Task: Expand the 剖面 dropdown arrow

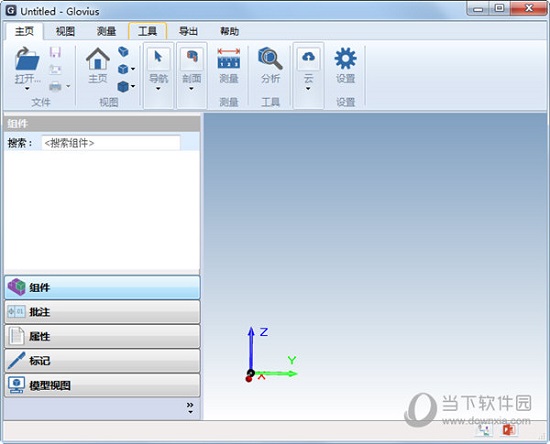Action: tap(192, 89)
